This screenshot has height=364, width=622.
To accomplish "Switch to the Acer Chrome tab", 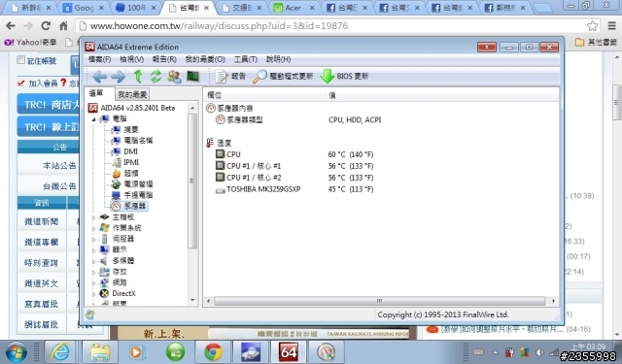I will 294,8.
